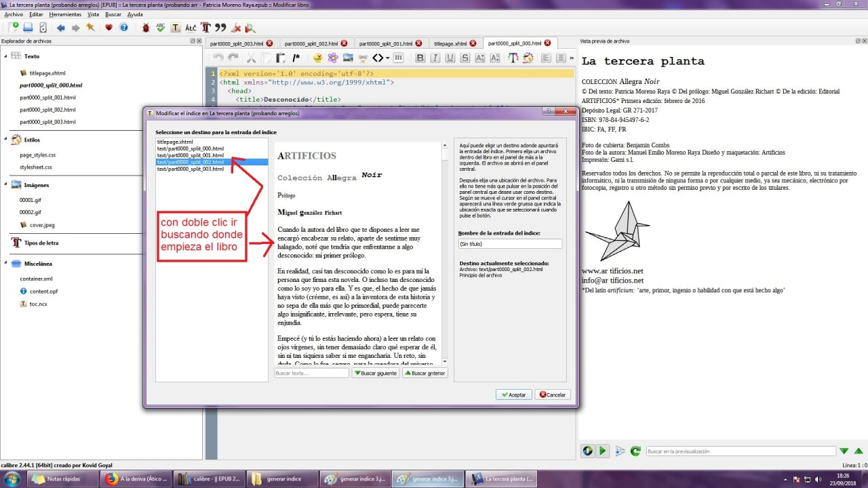Click Cancelar in the index dialog
The image size is (868, 488).
pos(553,394)
